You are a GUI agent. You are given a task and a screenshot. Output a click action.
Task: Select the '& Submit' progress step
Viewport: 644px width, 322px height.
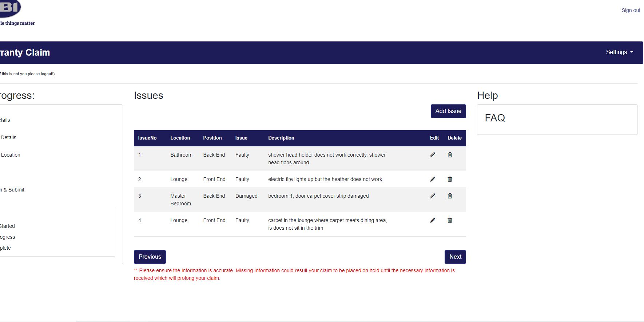point(14,190)
